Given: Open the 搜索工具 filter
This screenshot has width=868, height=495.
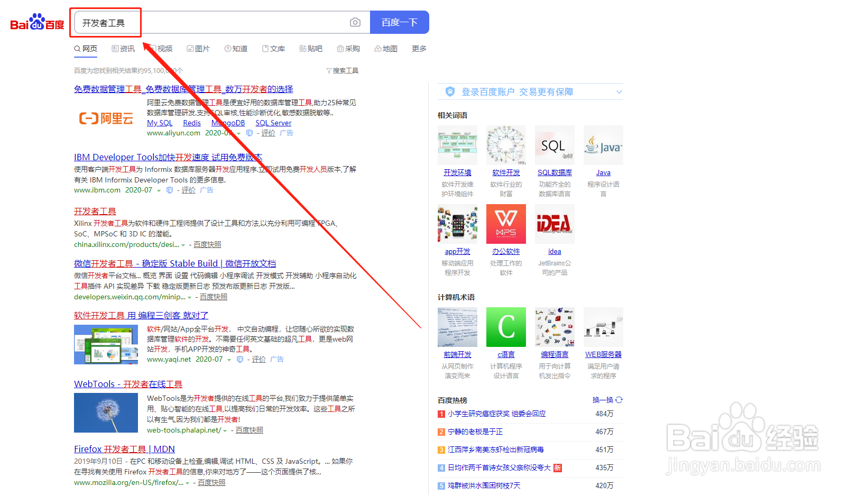Looking at the screenshot, I should click(x=342, y=70).
